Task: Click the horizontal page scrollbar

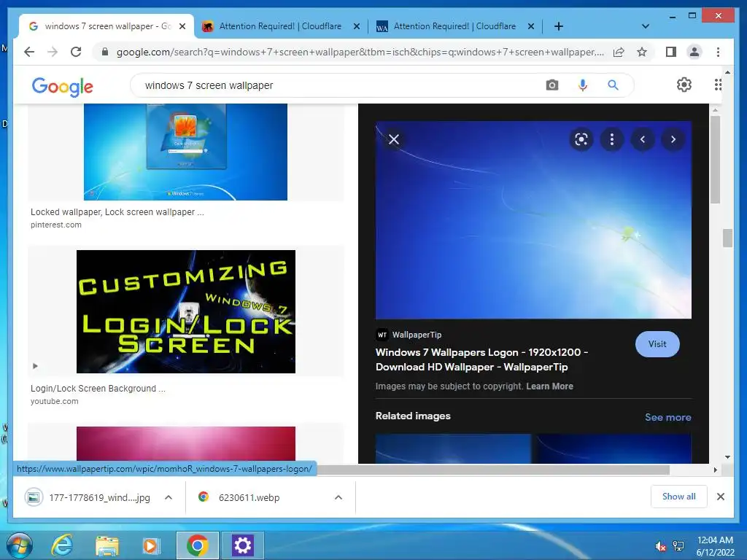Action: [493, 470]
